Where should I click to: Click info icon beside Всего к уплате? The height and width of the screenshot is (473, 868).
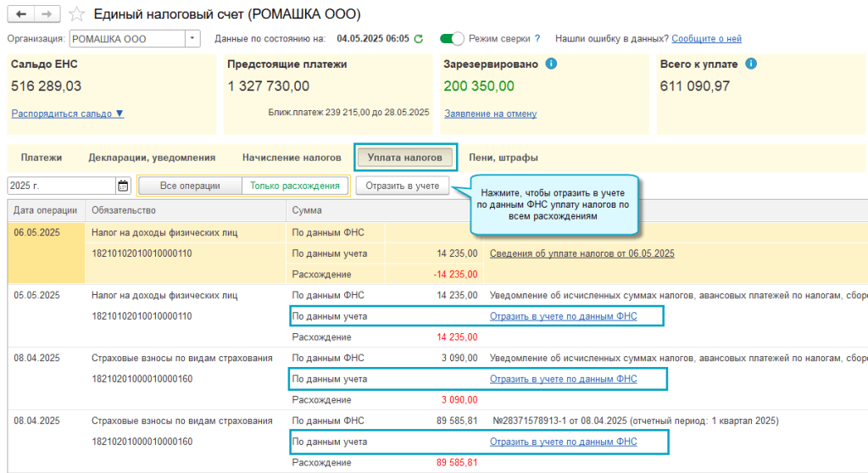pos(750,64)
